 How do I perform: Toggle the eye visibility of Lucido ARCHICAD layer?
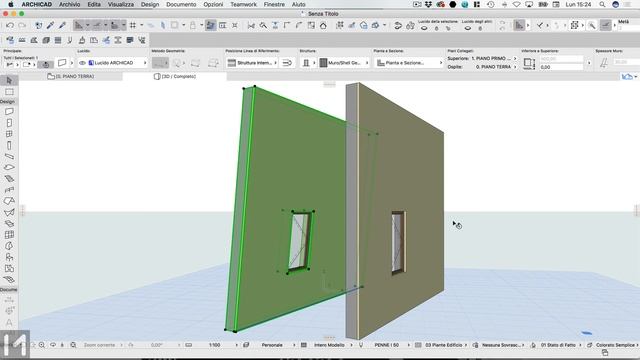click(82, 63)
